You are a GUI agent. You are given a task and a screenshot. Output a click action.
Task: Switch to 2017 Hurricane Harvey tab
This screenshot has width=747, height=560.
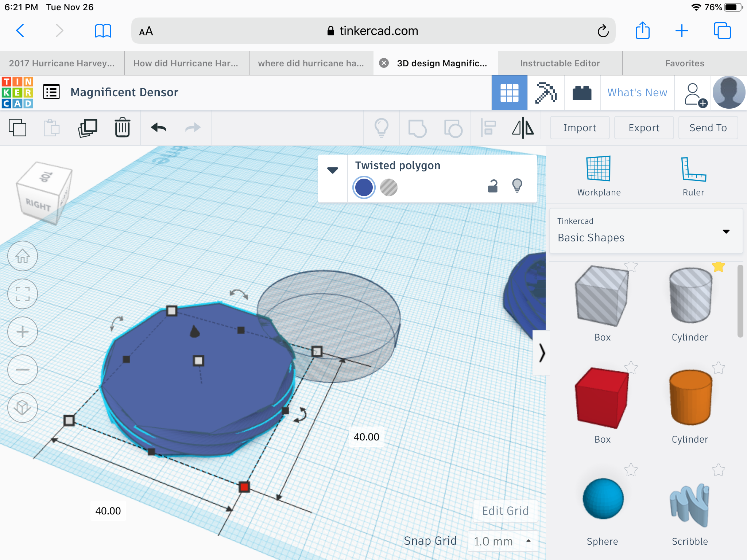pyautogui.click(x=62, y=63)
